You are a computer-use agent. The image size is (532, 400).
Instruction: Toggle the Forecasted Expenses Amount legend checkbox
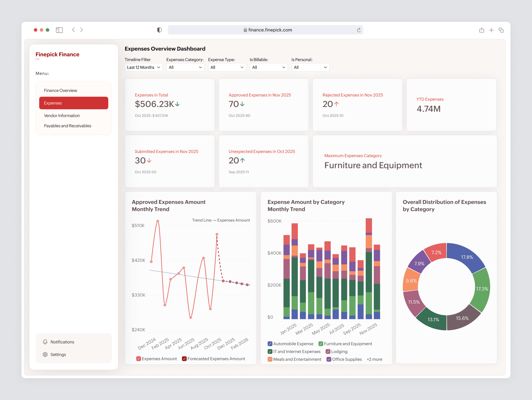click(184, 359)
